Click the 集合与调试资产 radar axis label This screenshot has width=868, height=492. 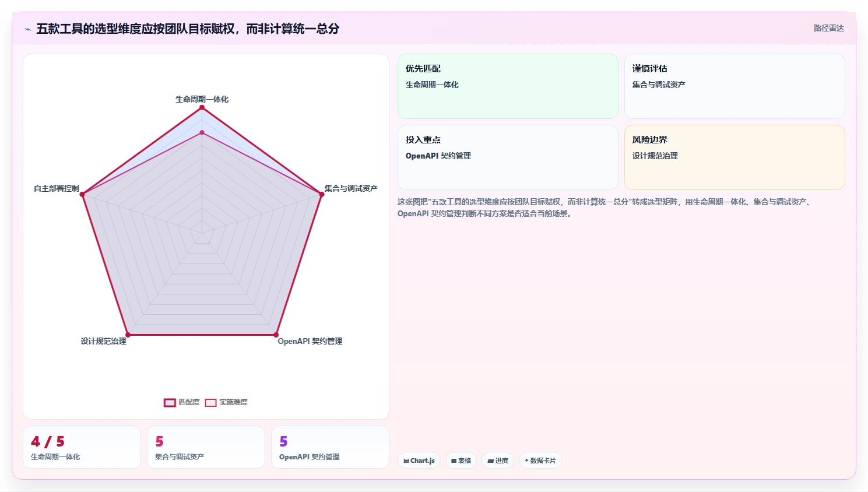pyautogui.click(x=351, y=188)
